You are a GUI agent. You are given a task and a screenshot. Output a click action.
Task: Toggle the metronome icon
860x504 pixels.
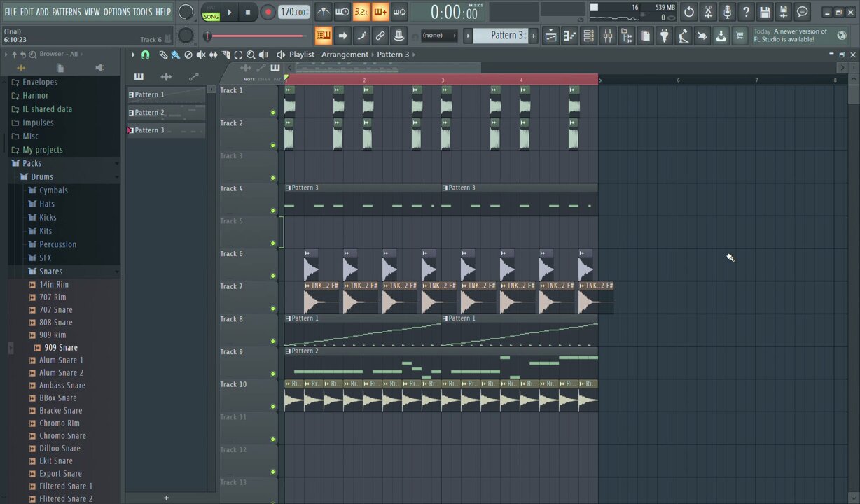click(x=323, y=12)
